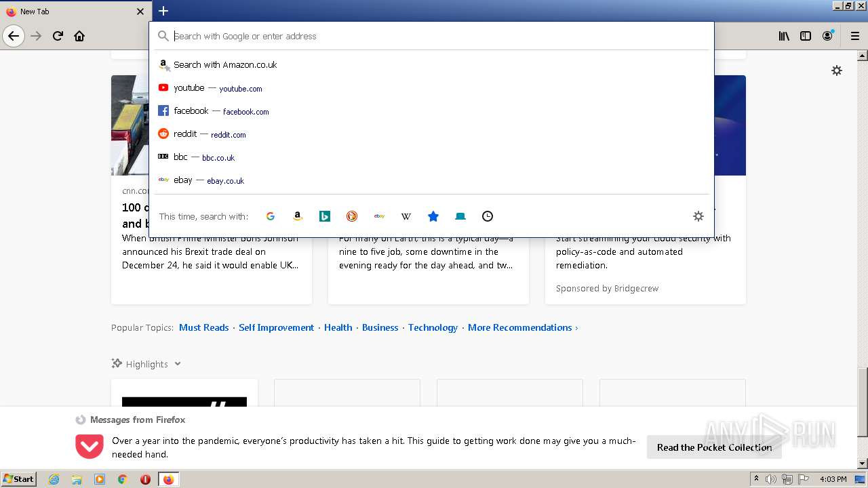Open a new tab with plus button
The height and width of the screenshot is (488, 868).
coord(163,11)
